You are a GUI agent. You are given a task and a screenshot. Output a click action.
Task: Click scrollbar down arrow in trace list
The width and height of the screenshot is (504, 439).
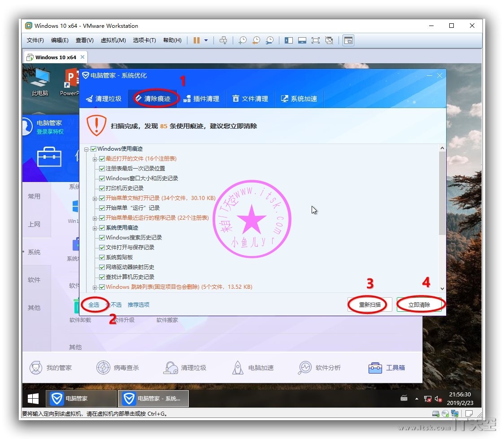(442, 289)
